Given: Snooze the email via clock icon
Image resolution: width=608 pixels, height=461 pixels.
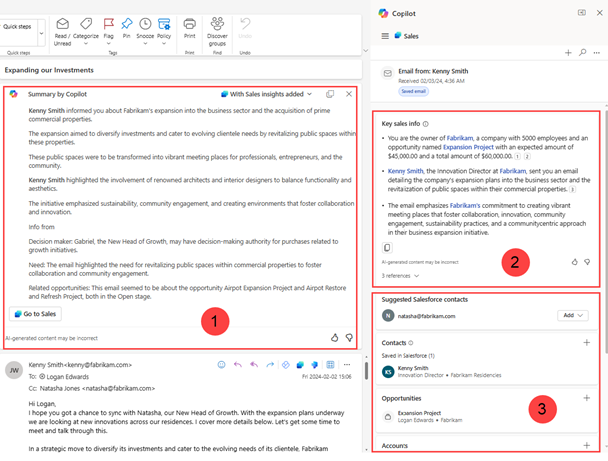Looking at the screenshot, I should coord(145,28).
